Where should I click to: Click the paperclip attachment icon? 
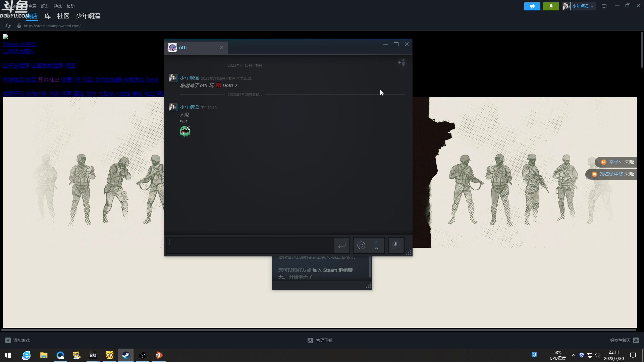click(x=376, y=245)
